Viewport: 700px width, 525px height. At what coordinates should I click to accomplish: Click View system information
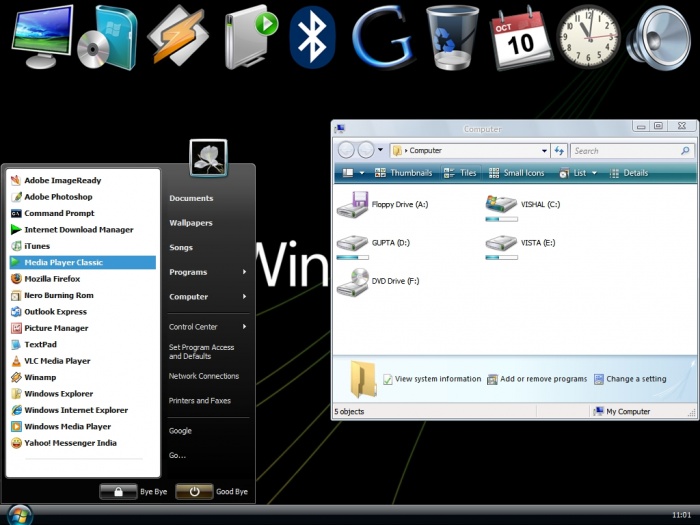(x=432, y=379)
